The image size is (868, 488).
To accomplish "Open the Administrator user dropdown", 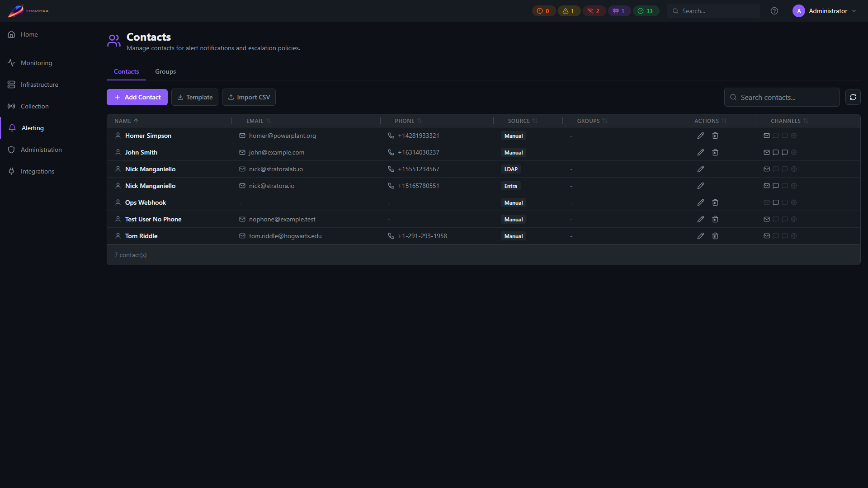I will [825, 11].
